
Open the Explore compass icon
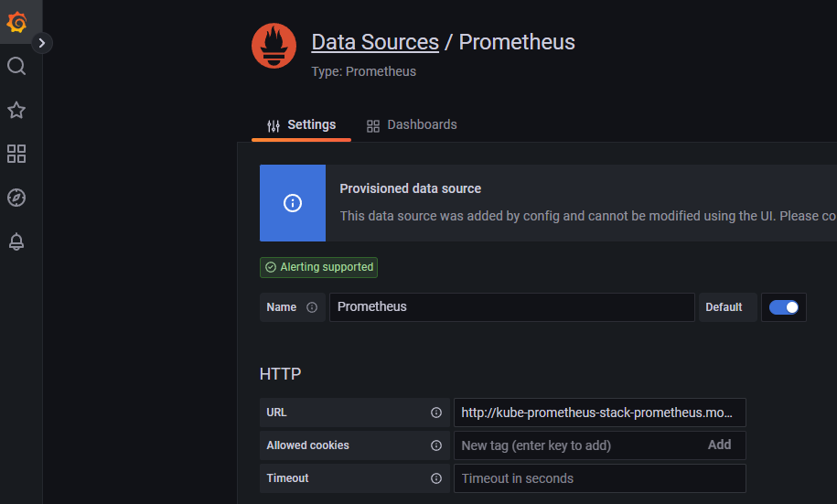pos(16,198)
